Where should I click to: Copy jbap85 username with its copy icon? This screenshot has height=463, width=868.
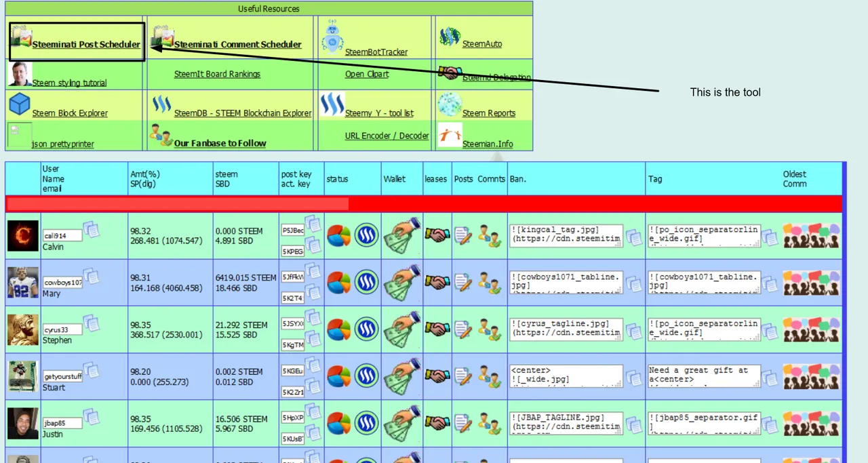coord(92,418)
